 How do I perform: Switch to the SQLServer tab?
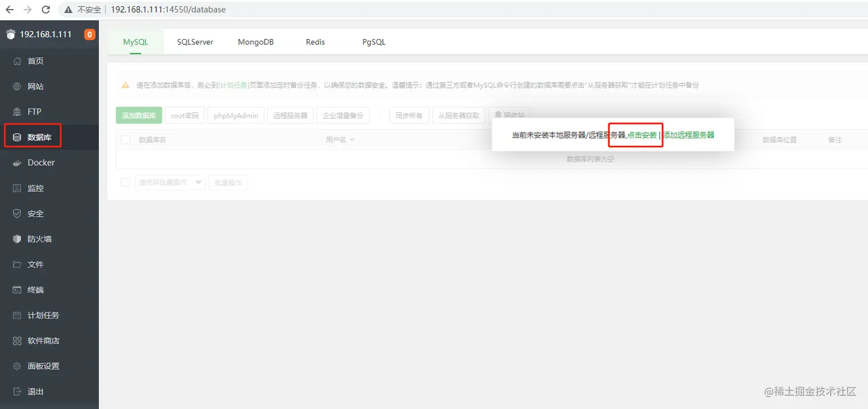pyautogui.click(x=195, y=42)
